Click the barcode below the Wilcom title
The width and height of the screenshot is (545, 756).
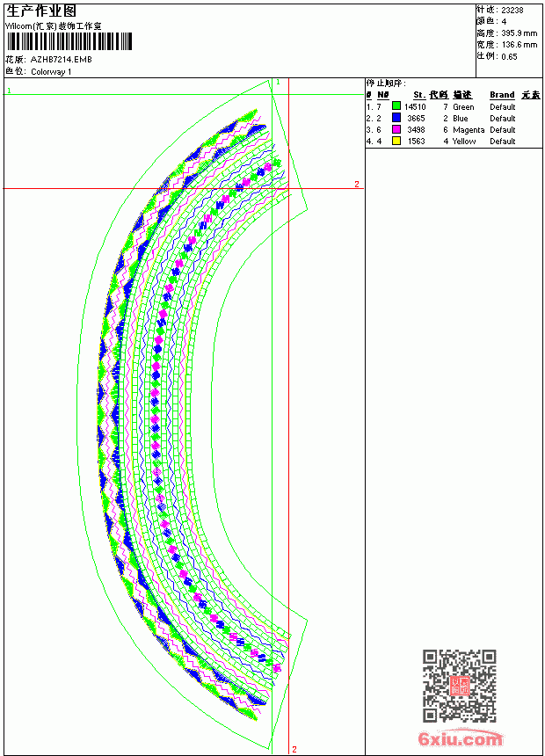[x=69, y=41]
